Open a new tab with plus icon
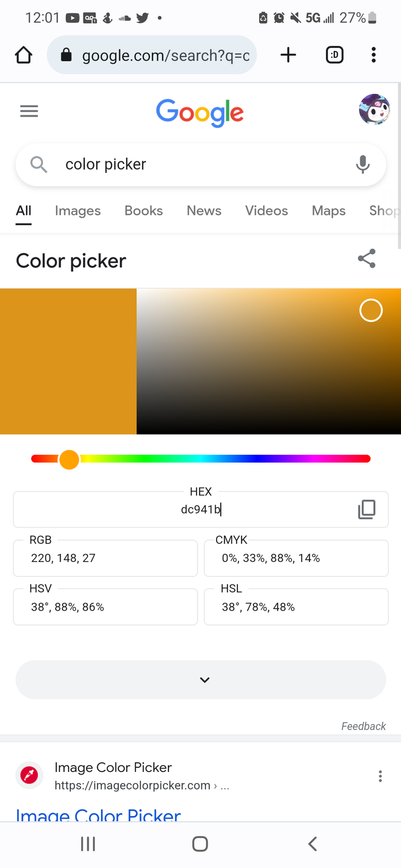This screenshot has width=401, height=868. point(288,55)
